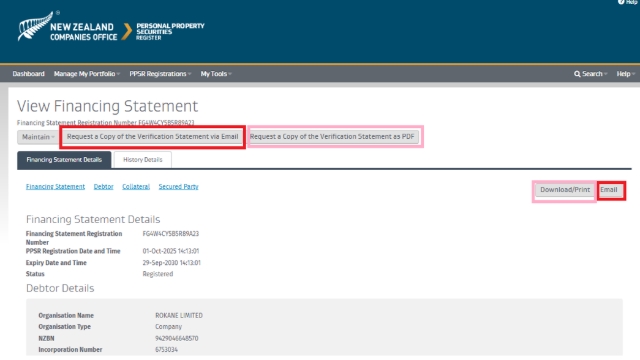Click the Personal Property Securities Register logo
The image size is (640, 360).
click(170, 31)
